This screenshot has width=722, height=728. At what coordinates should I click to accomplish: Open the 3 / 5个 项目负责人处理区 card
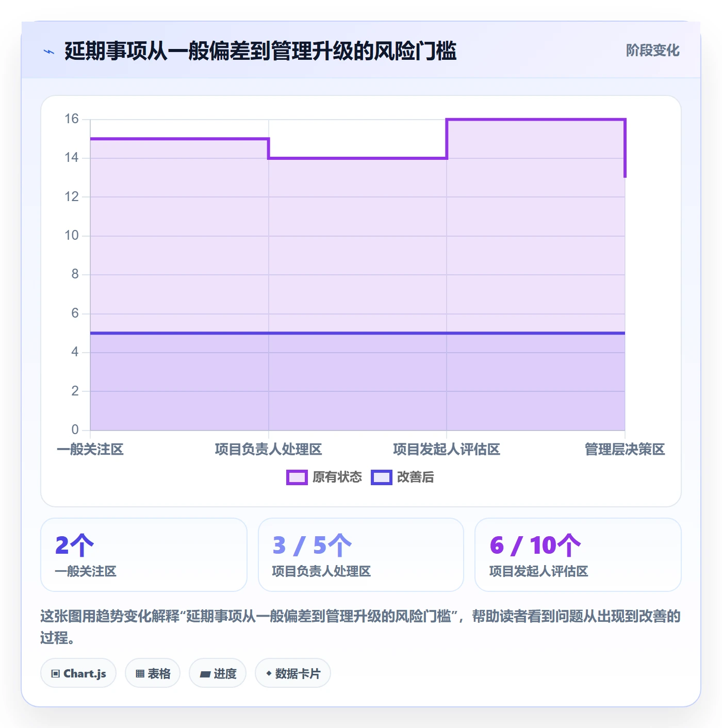[361, 555]
